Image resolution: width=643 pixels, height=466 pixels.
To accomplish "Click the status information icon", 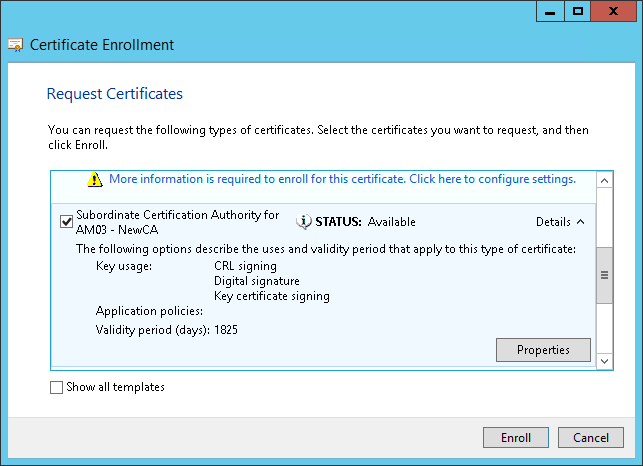I will click(305, 222).
